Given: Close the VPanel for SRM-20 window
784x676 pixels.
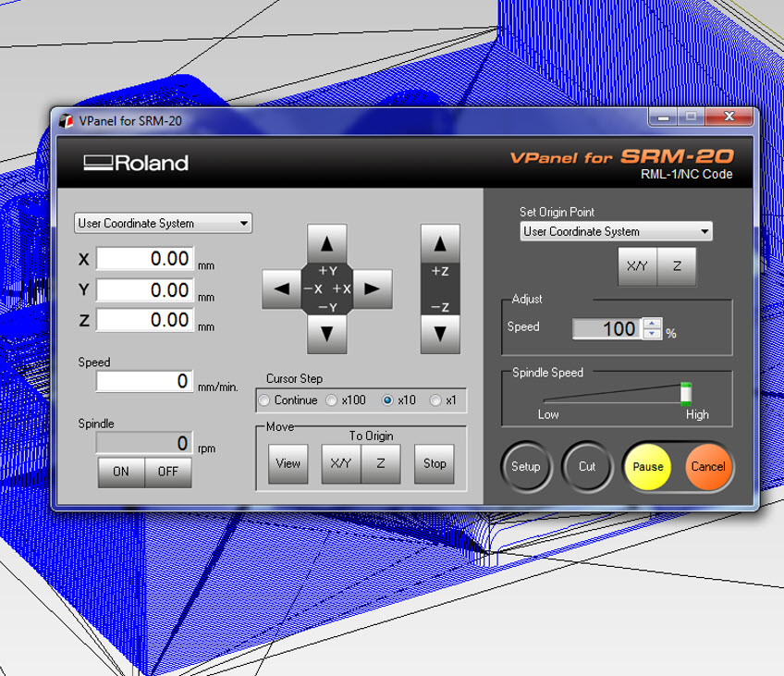Looking at the screenshot, I should [729, 117].
